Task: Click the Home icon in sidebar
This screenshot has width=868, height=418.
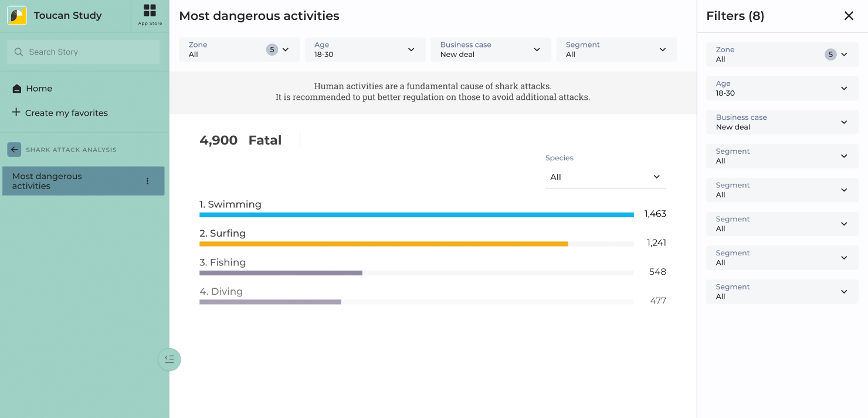Action: (x=16, y=89)
